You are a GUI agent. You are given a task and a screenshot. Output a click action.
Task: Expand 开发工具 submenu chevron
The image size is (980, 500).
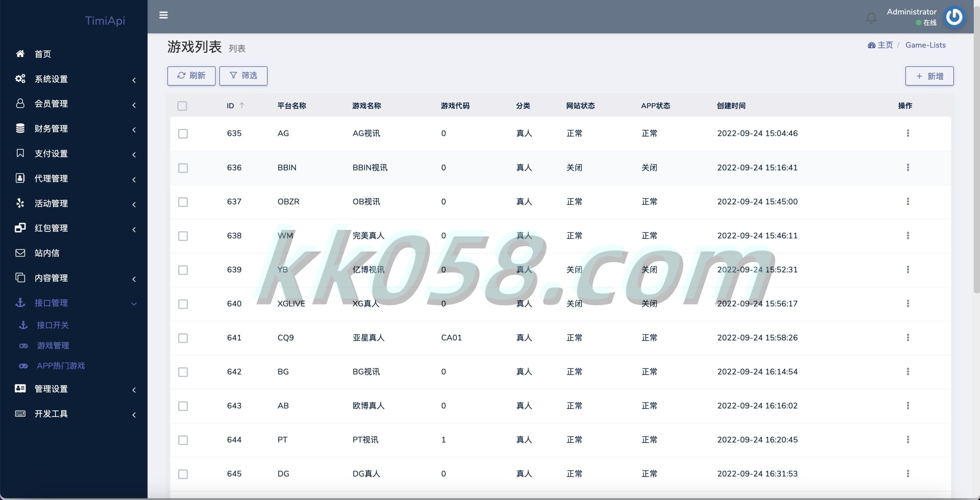tap(134, 415)
